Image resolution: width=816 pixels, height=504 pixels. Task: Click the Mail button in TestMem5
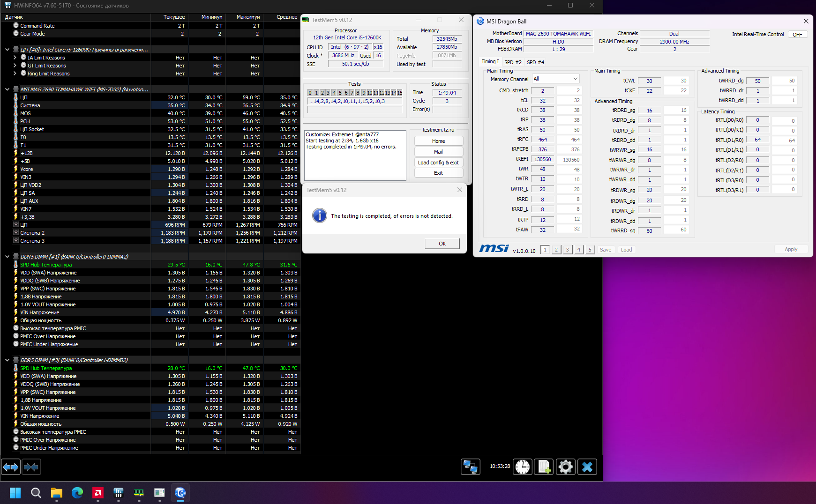click(x=439, y=152)
